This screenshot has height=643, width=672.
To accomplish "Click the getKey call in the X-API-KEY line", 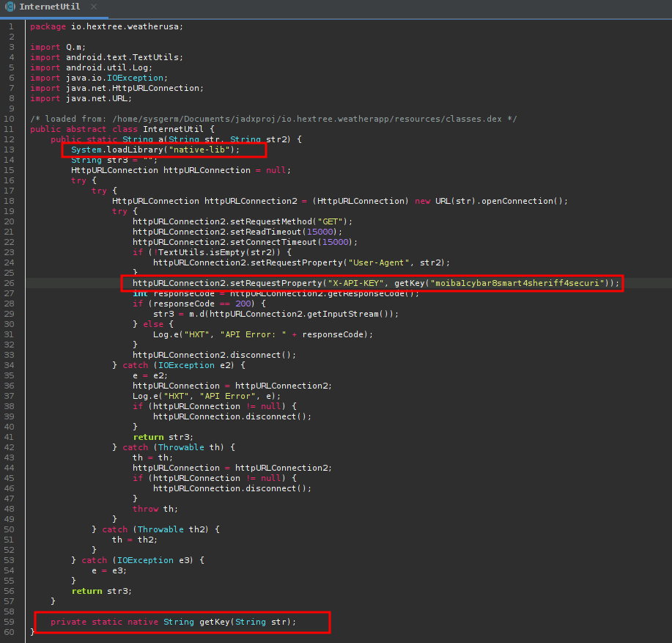I will (x=410, y=283).
